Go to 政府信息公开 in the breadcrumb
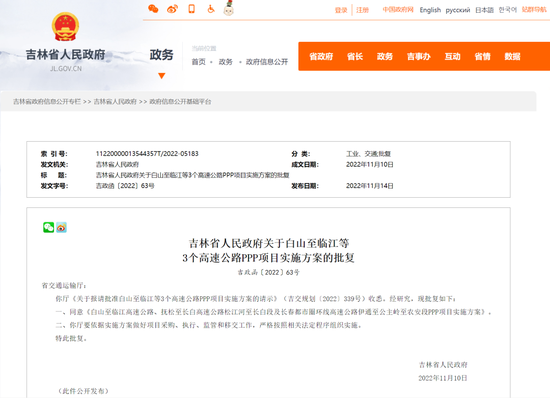This screenshot has width=550, height=398. point(267,62)
